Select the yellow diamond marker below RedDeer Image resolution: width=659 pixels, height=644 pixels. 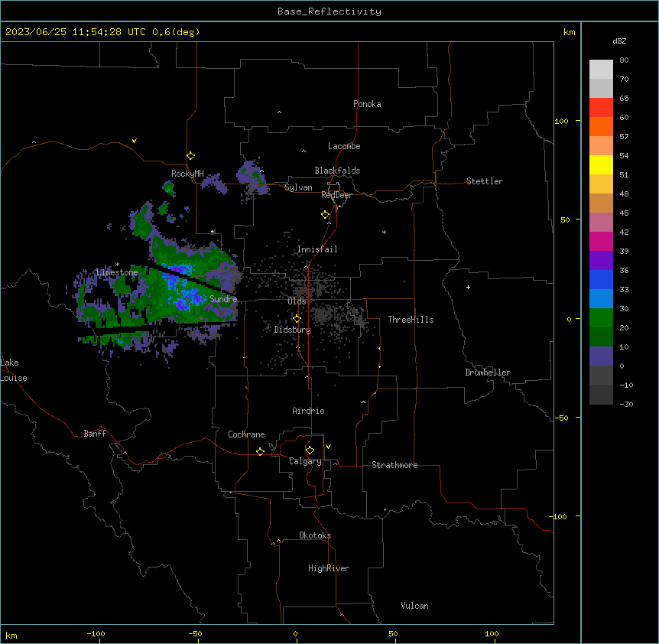(326, 215)
